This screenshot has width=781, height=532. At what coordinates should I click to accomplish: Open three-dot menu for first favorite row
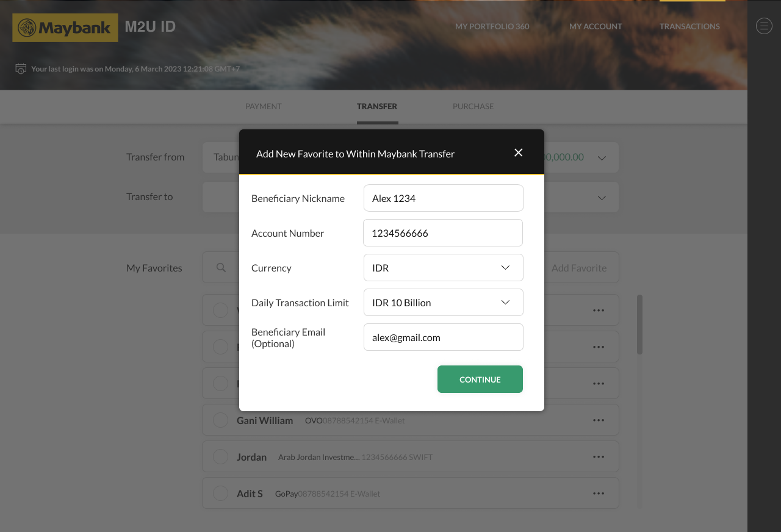pos(598,311)
